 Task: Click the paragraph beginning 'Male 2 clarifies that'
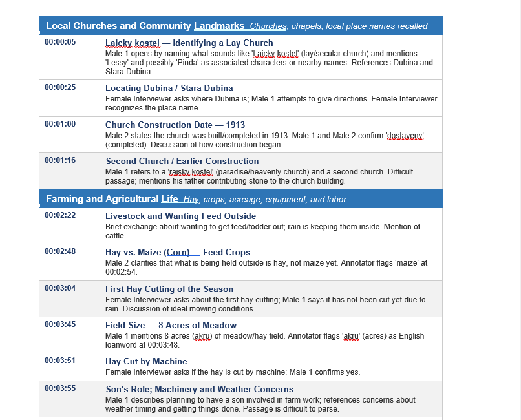[266, 268]
